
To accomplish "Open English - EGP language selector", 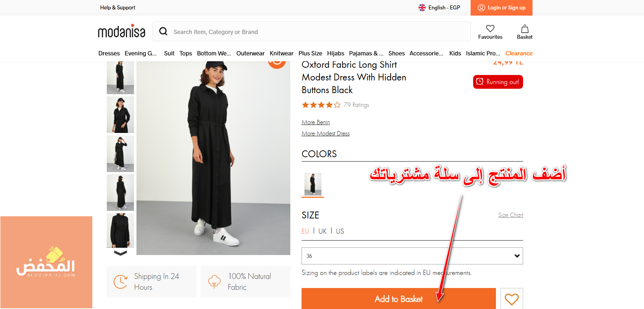I will pyautogui.click(x=444, y=8).
